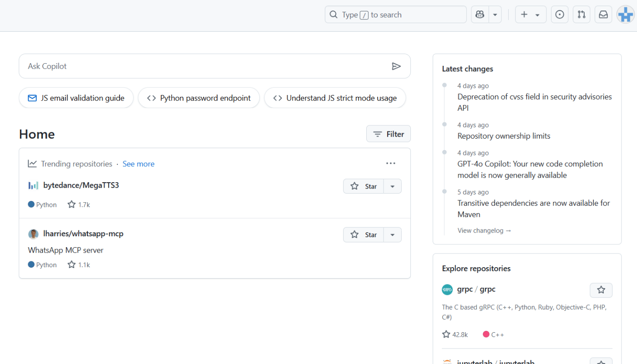
Task: Star the lharries/whatsapp-mcp repository
Action: [x=364, y=235]
